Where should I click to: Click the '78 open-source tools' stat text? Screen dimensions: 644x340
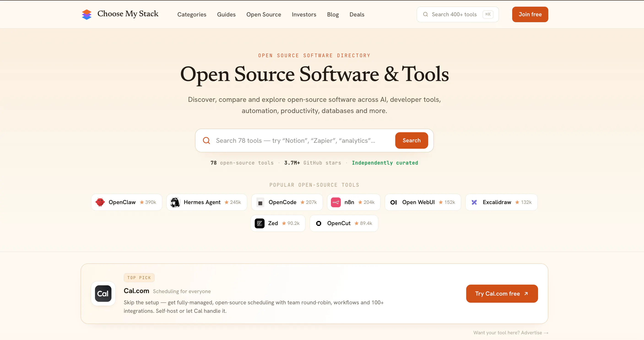point(242,163)
